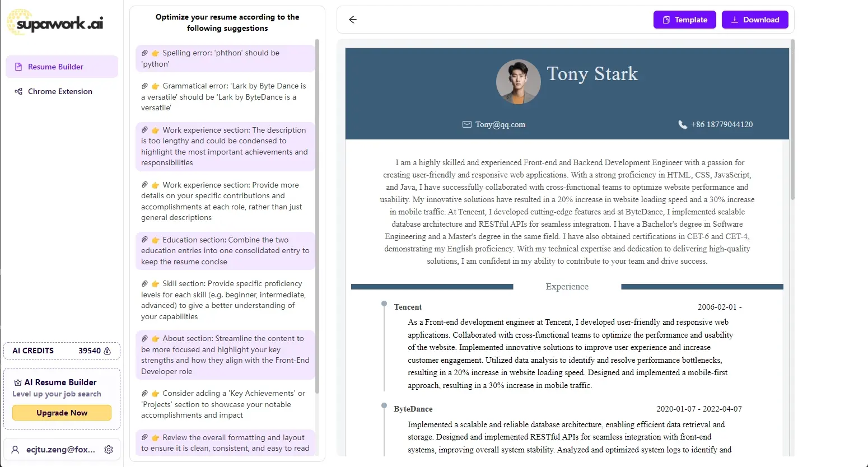The image size is (868, 467).
Task: Select the Education section suggestion card
Action: coord(225,250)
